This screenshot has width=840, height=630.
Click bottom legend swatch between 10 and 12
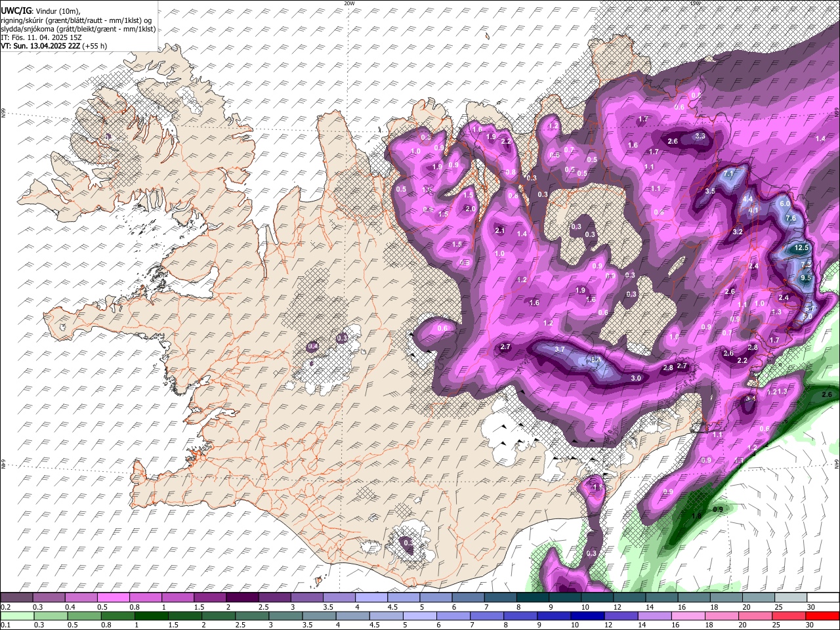(x=587, y=616)
